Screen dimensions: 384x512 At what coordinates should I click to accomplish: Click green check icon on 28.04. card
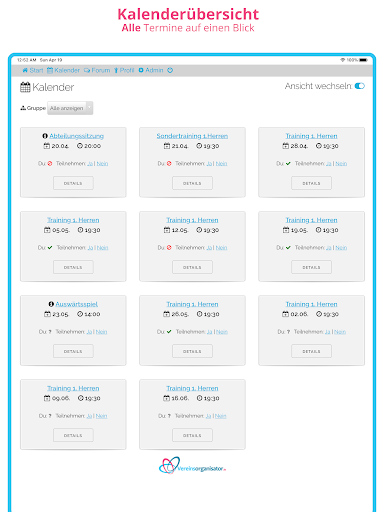(288, 164)
